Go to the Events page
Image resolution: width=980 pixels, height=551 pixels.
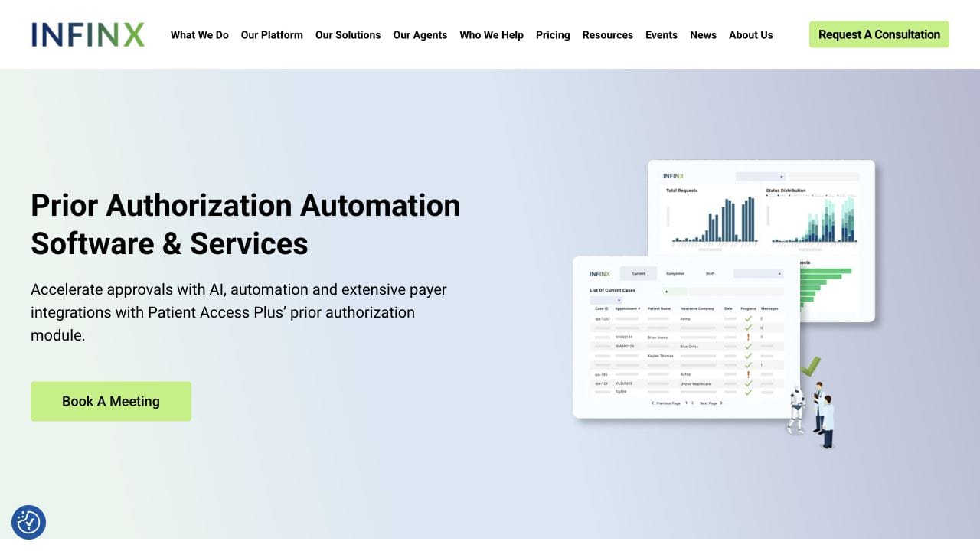[661, 35]
